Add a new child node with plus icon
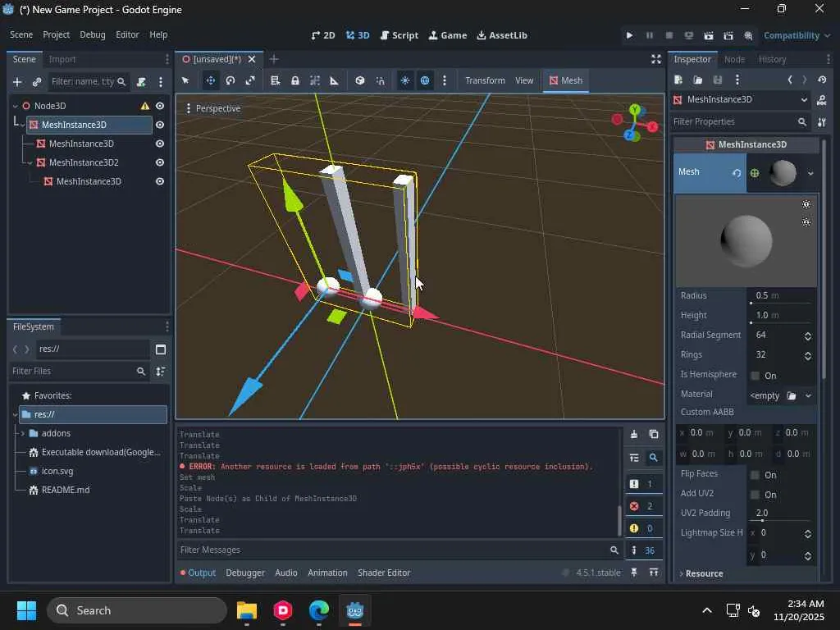 [16, 82]
